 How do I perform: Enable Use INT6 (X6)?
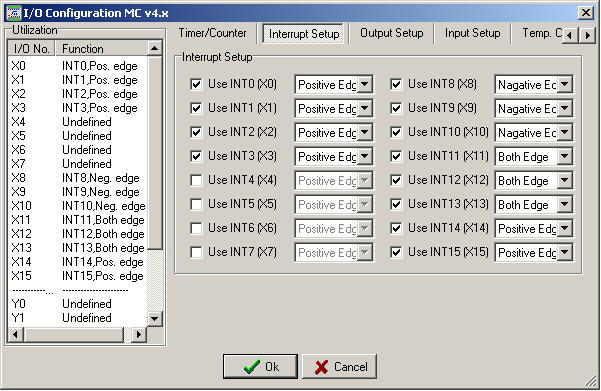pos(196,228)
